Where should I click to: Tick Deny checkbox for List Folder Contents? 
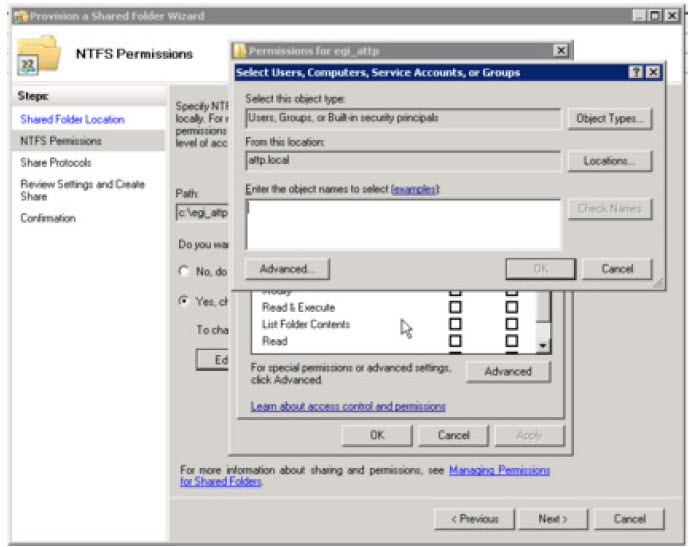coord(511,324)
